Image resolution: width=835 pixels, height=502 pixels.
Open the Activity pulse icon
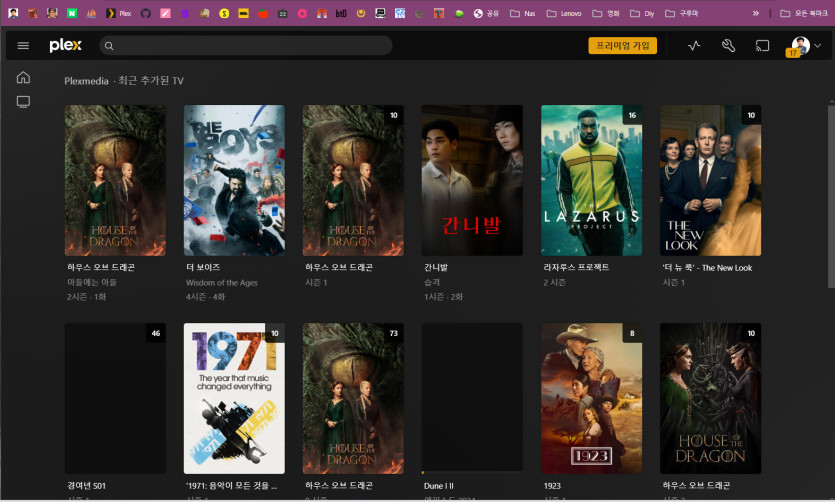coord(694,46)
